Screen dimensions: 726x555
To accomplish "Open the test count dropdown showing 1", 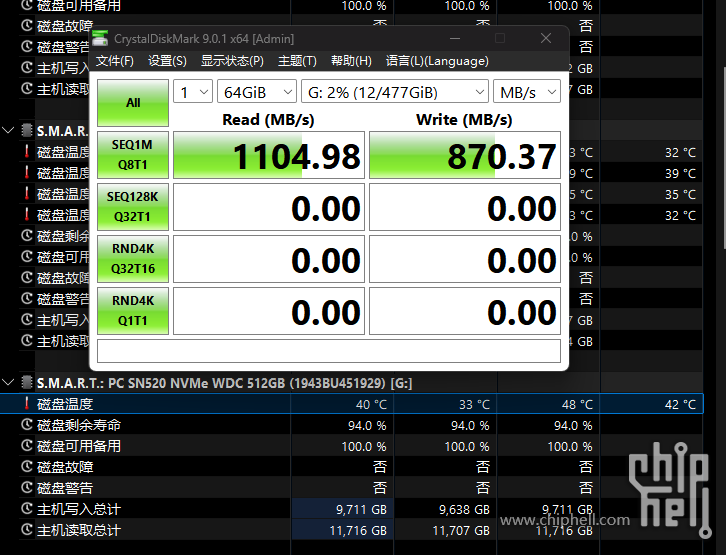I will pos(192,92).
